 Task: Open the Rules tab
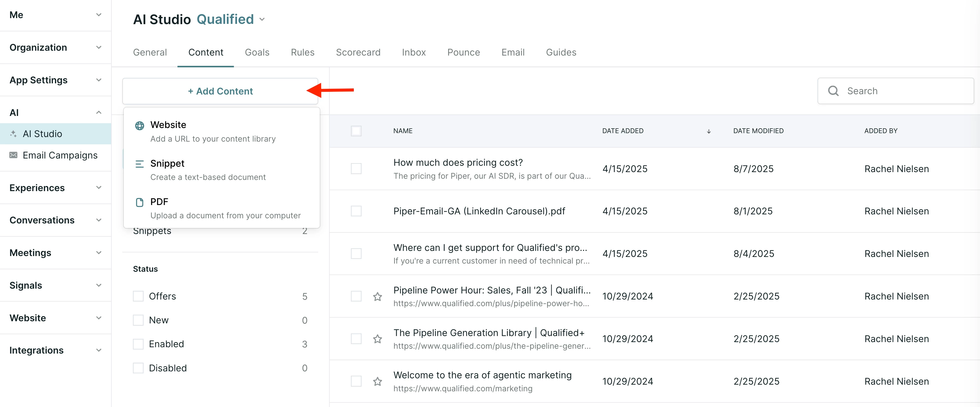303,53
